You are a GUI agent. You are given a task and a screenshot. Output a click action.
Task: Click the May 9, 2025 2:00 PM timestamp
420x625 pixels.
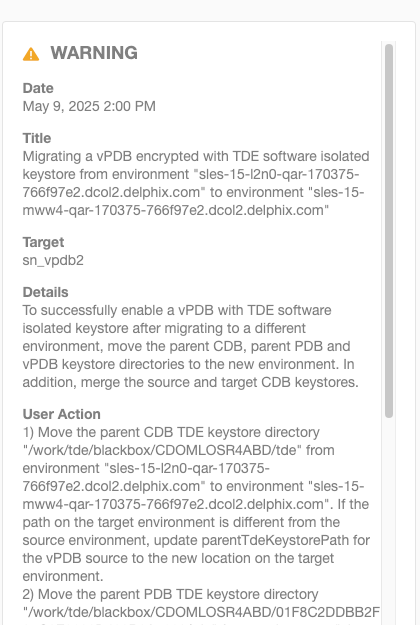pyautogui.click(x=89, y=106)
